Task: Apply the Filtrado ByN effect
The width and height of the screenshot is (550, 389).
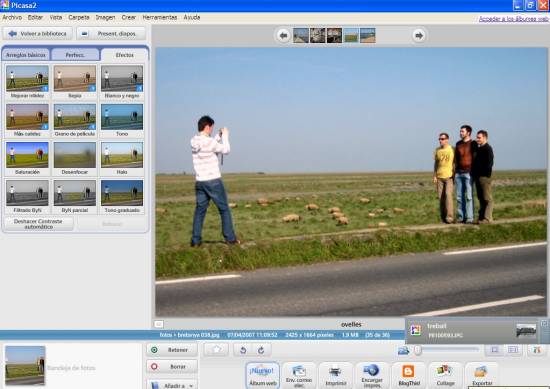Action: point(27,193)
